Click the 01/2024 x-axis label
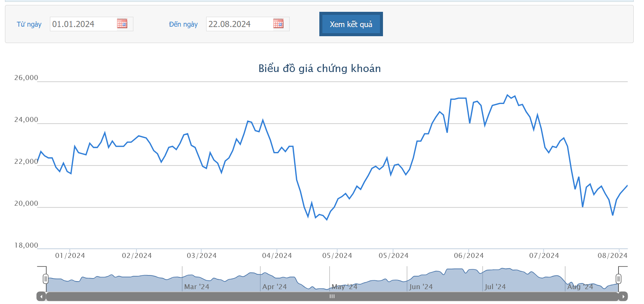 point(70,256)
